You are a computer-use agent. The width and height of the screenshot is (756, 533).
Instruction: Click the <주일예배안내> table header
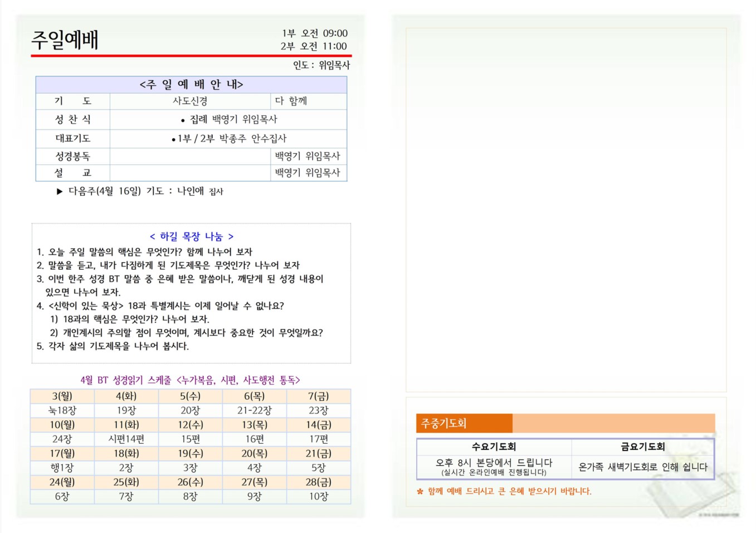191,85
